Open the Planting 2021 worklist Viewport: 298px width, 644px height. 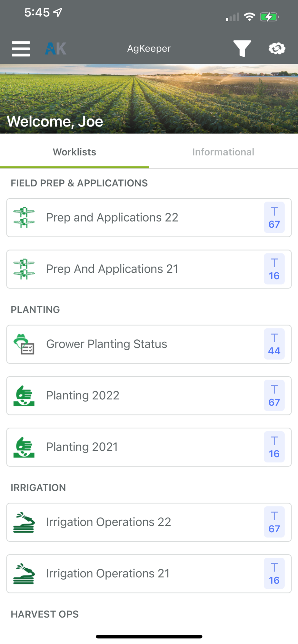pyautogui.click(x=82, y=447)
